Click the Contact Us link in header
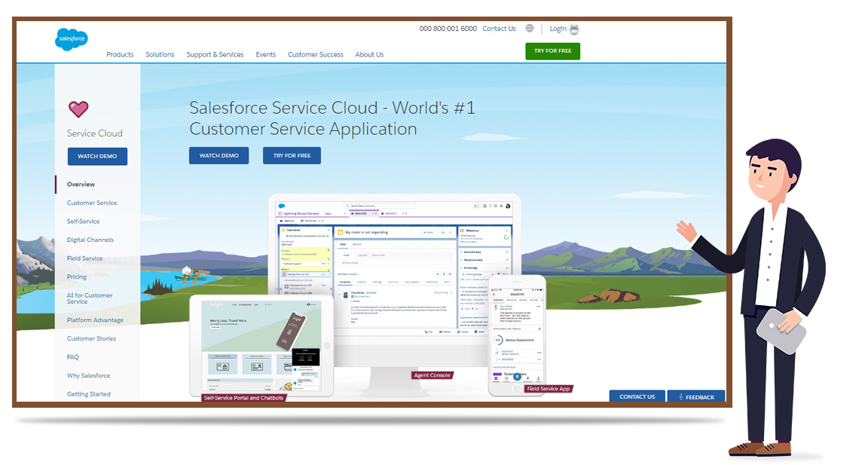 499,28
